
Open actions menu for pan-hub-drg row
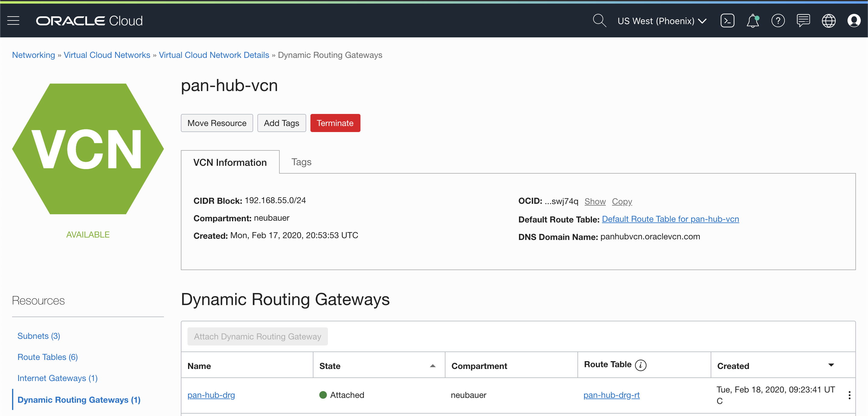pos(849,396)
